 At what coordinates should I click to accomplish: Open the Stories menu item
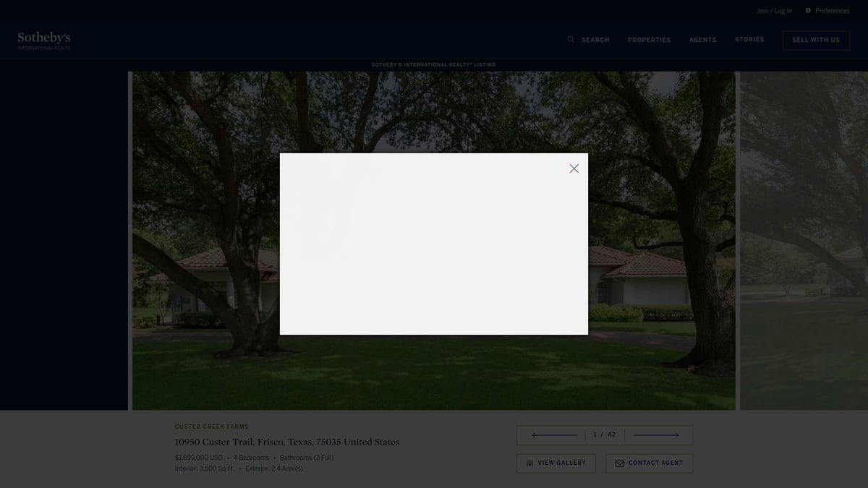pyautogui.click(x=749, y=39)
